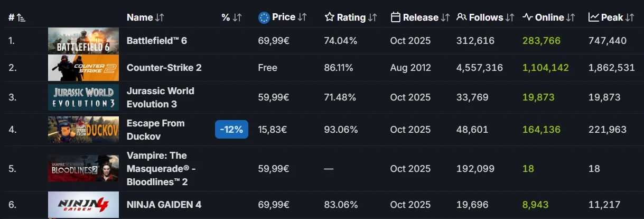
Task: Click the star icon beside Rating
Action: coord(330,17)
